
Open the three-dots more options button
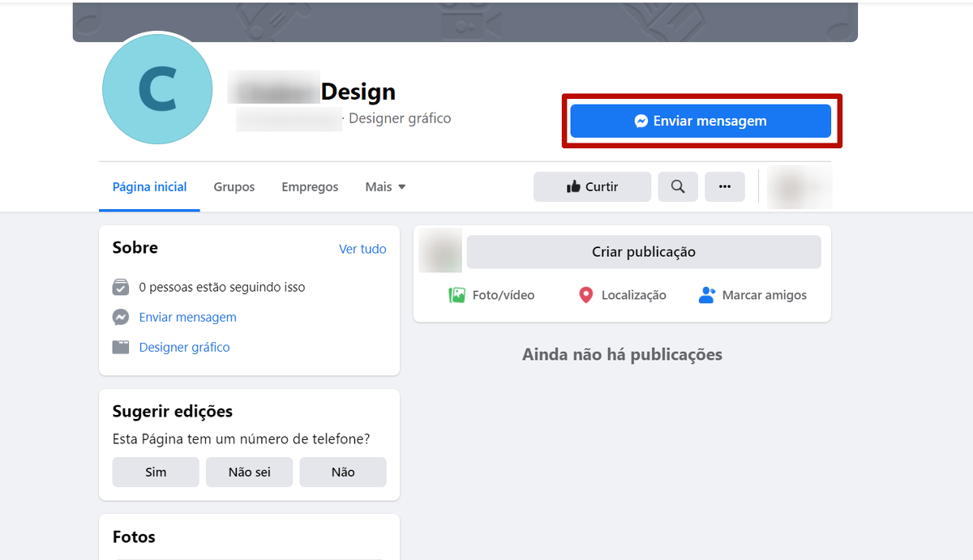[724, 187]
